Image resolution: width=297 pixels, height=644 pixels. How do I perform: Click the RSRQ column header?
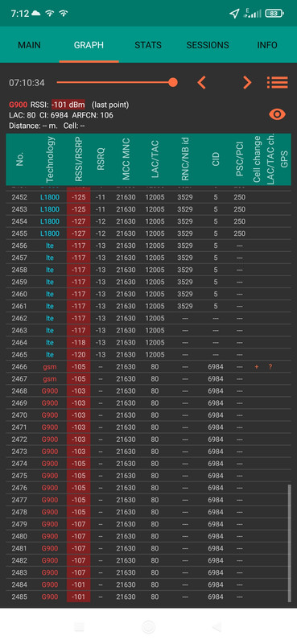coord(101,159)
